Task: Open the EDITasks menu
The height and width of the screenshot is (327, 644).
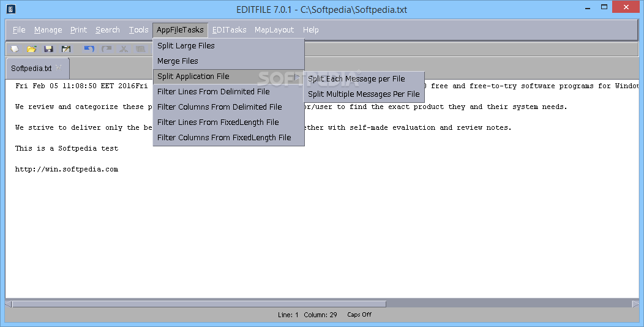Action: point(229,29)
